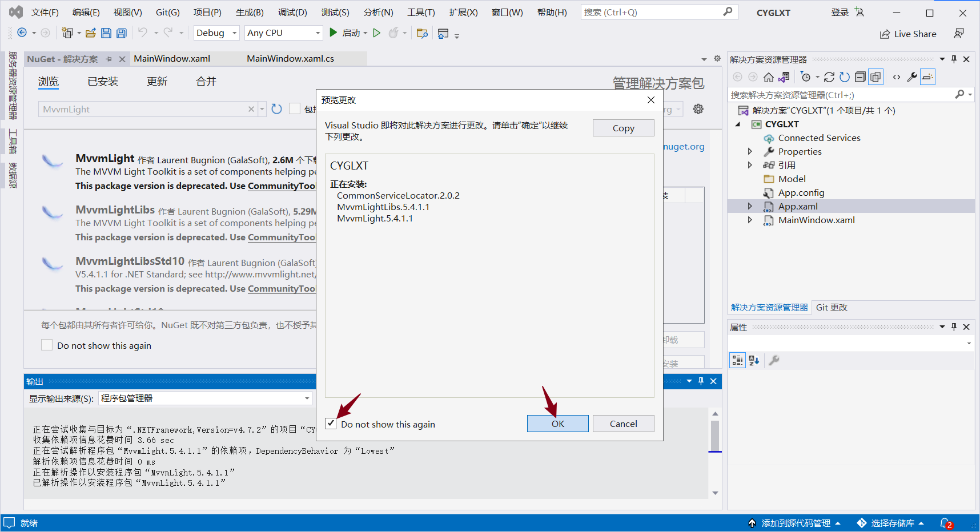980x532 pixels.
Task: Expand the App.xaml node
Action: (750, 206)
